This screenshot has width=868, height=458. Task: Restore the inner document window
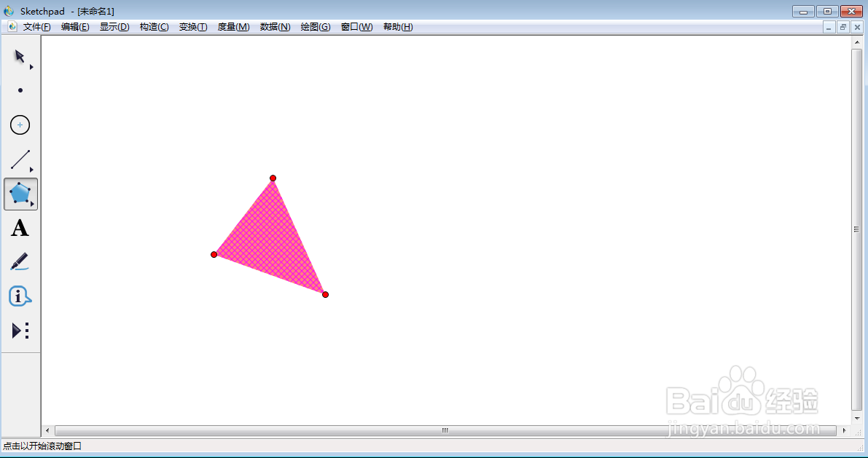pos(843,27)
